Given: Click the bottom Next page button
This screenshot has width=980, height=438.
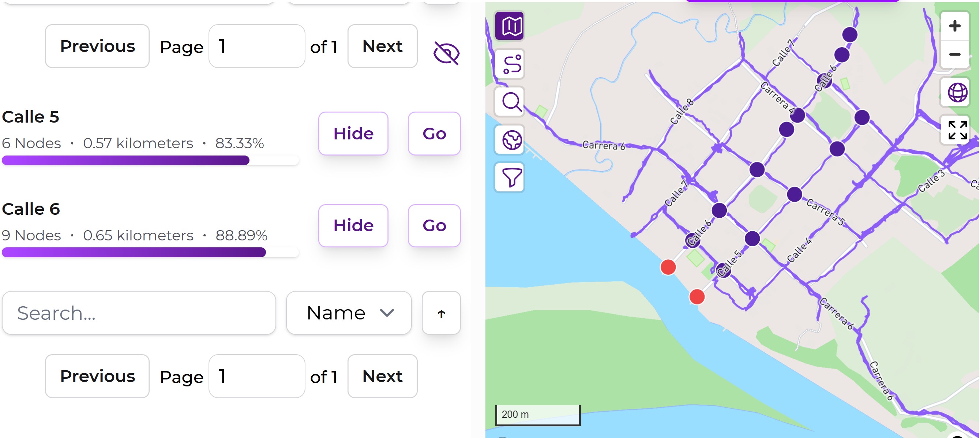Looking at the screenshot, I should pos(382,377).
